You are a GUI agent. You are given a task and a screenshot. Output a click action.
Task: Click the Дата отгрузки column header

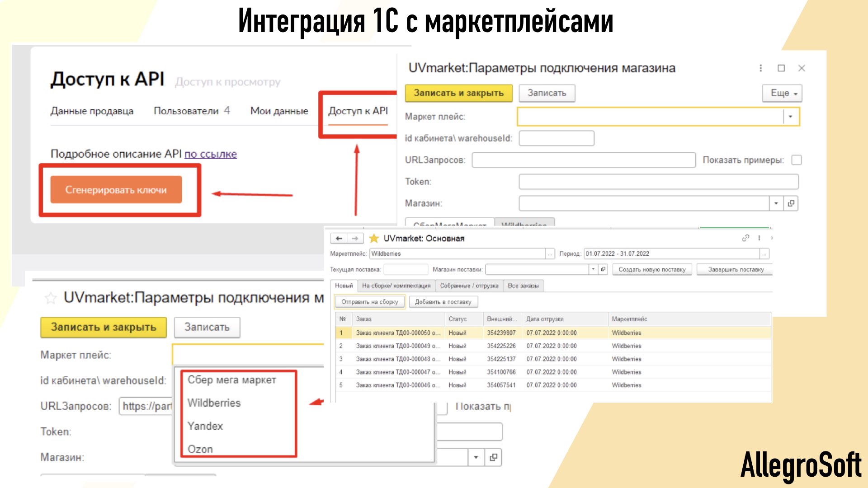coord(565,319)
